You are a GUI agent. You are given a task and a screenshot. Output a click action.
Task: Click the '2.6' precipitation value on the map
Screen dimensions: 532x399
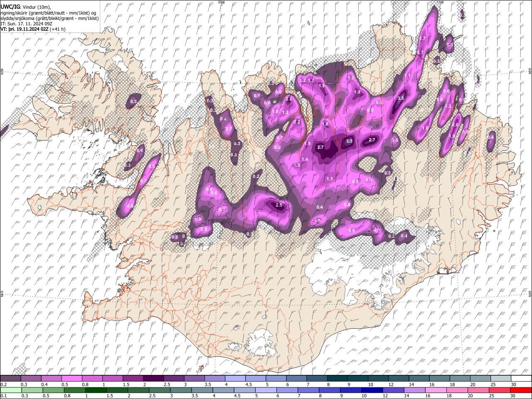(289, 99)
